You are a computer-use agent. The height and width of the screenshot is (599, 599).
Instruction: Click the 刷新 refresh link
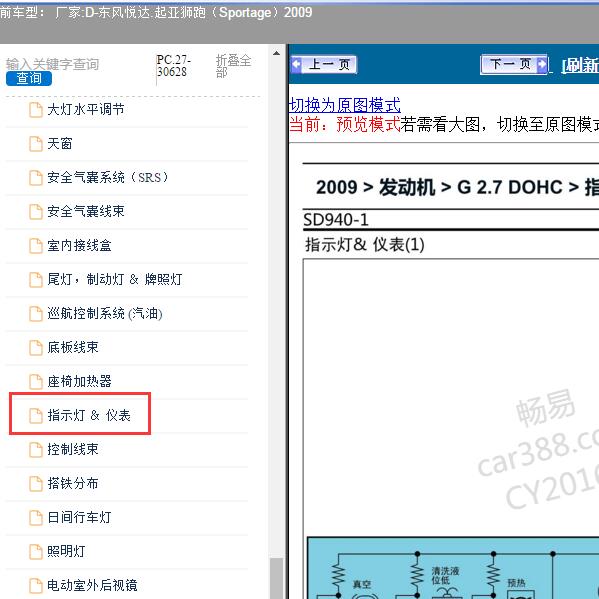[x=580, y=66]
